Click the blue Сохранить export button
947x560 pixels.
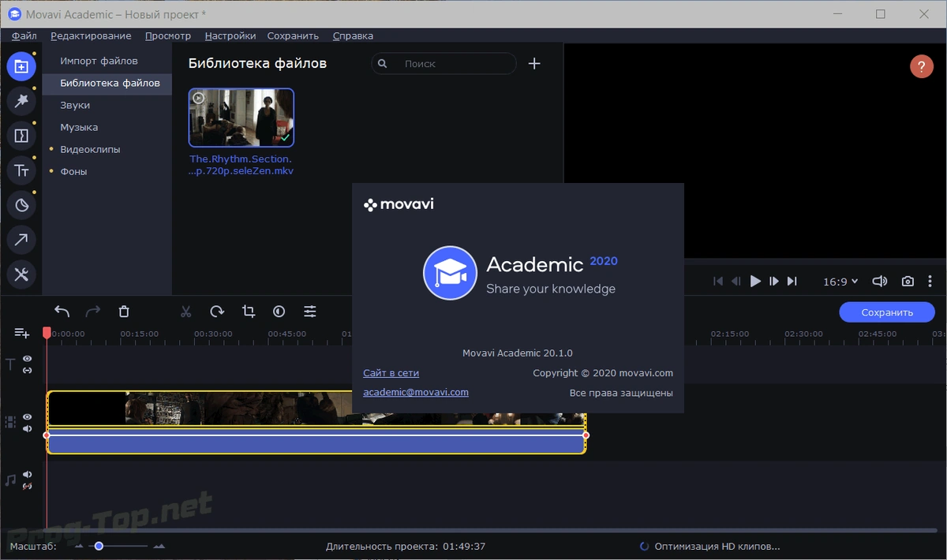(x=887, y=312)
